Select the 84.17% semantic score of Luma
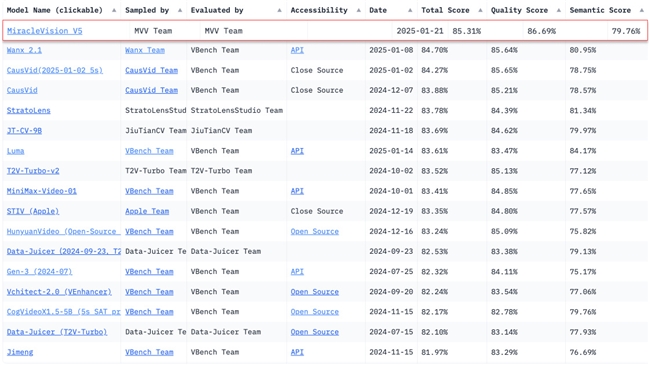The image size is (650, 365). [x=583, y=151]
